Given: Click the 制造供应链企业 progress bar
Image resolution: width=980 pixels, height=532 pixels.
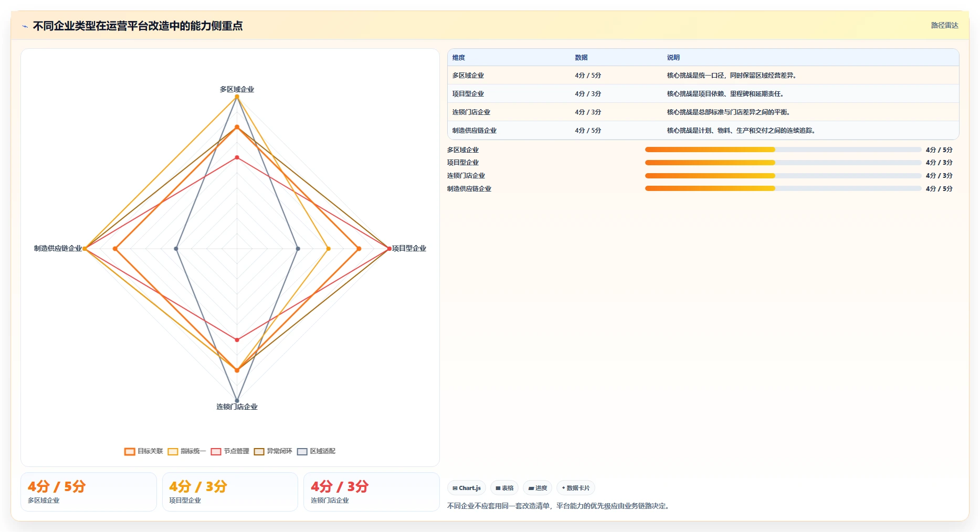Looking at the screenshot, I should 783,188.
